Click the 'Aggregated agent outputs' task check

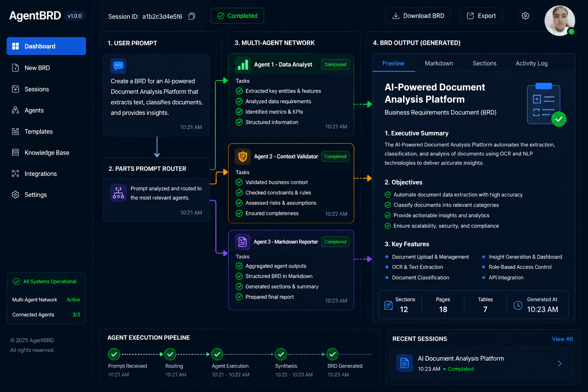(x=239, y=266)
